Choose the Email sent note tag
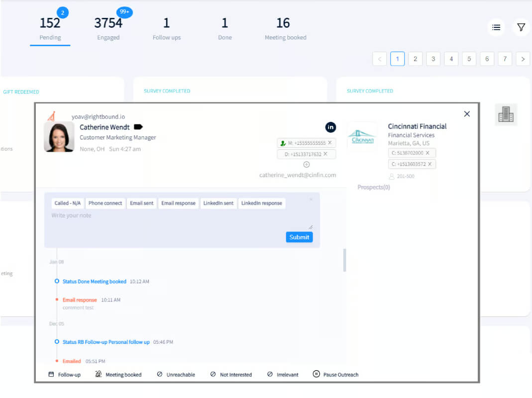Viewport: 532px width, 398px height. pos(141,203)
